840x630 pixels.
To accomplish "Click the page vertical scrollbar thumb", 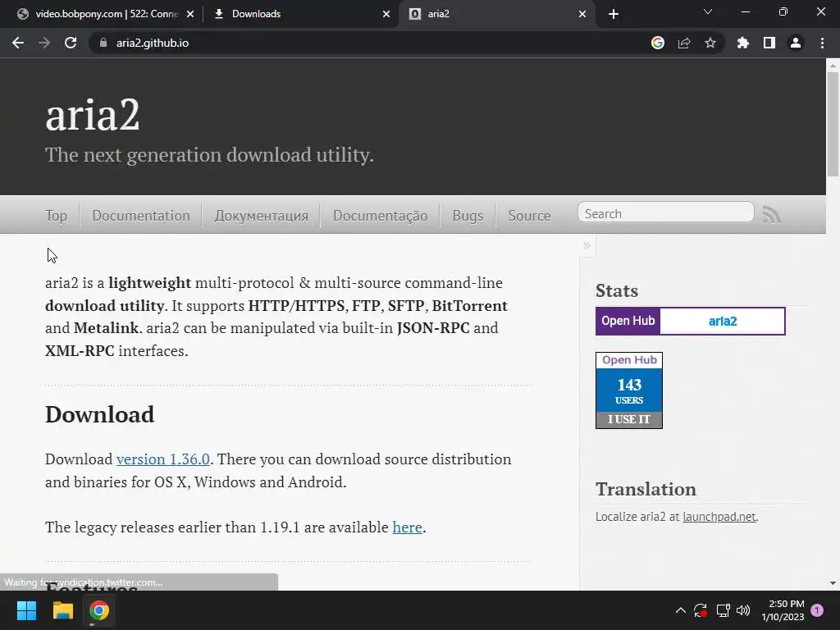I will click(833, 123).
